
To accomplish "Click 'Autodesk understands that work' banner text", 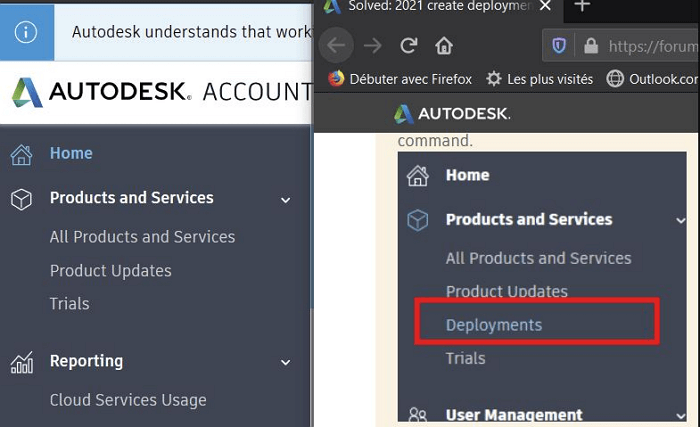I will [x=192, y=32].
